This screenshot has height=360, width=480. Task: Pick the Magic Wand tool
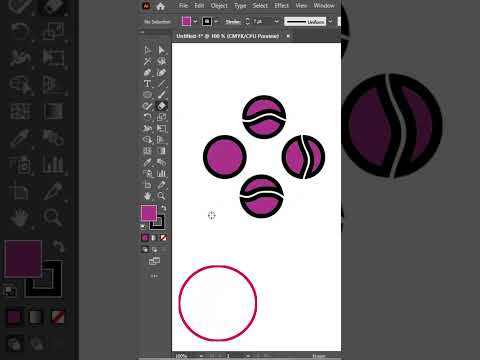(x=148, y=61)
